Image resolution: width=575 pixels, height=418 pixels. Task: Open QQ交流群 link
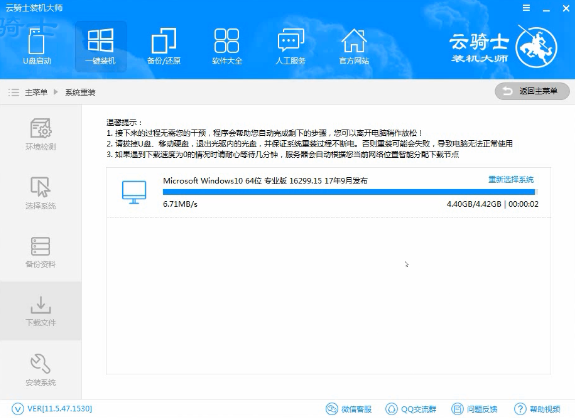pos(411,409)
